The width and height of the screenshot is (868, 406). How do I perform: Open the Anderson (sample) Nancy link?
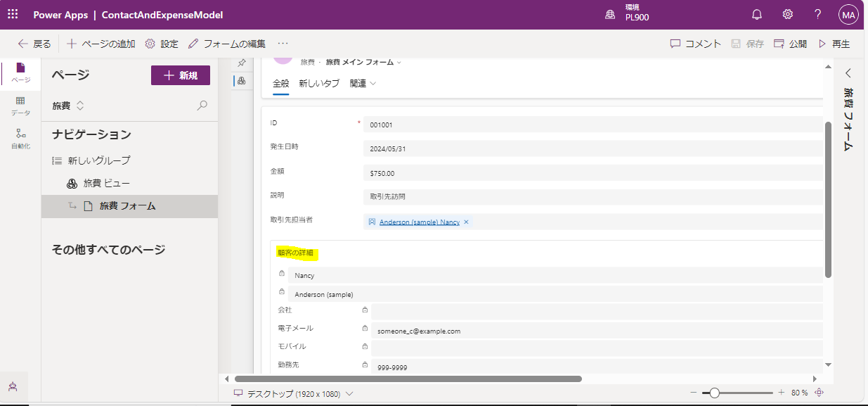pyautogui.click(x=419, y=222)
